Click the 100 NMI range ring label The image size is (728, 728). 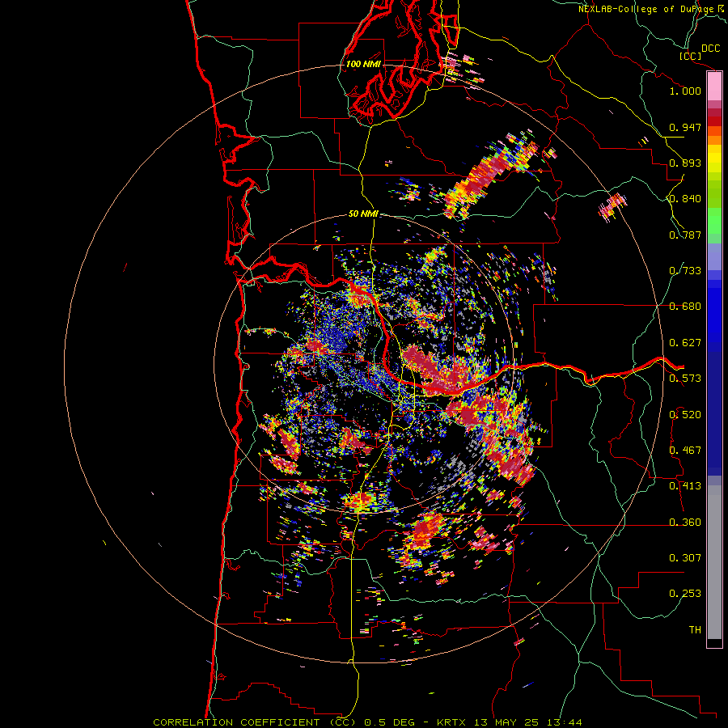[363, 64]
